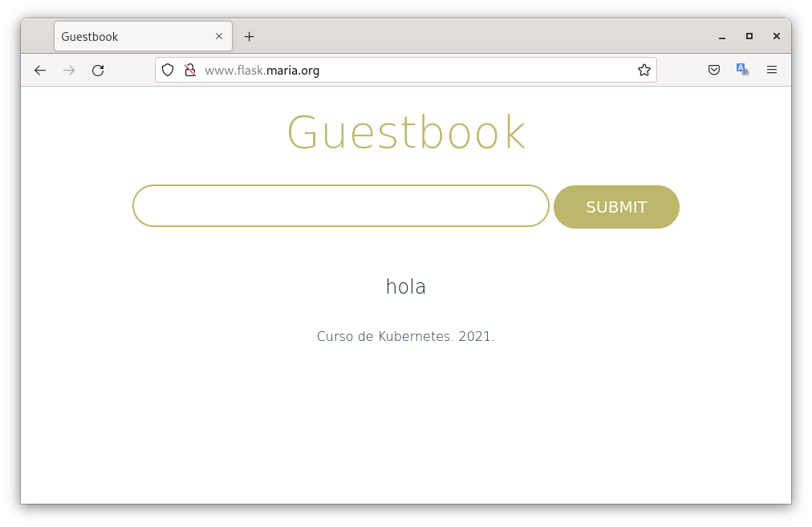Open the translate extension icon
The width and height of the screenshot is (812, 527).
coord(742,71)
